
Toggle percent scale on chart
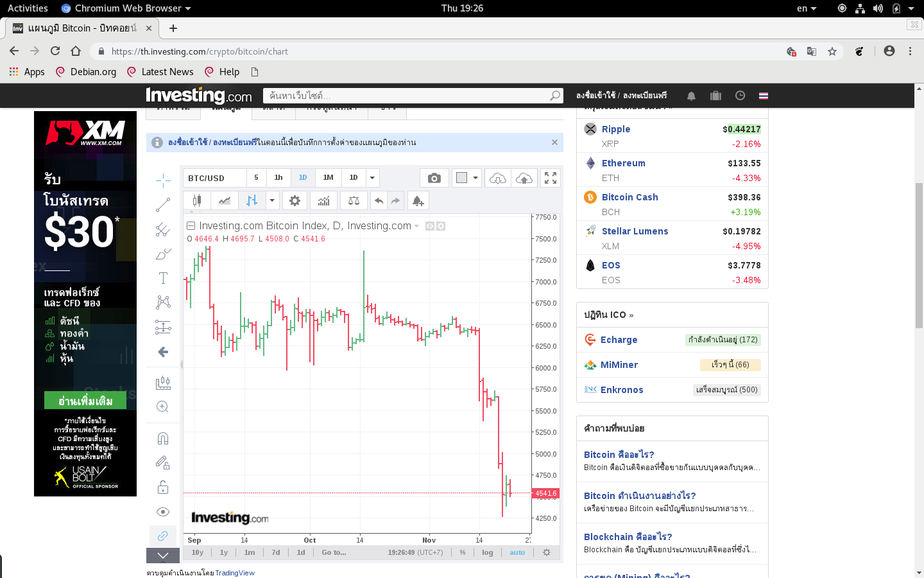(x=463, y=552)
